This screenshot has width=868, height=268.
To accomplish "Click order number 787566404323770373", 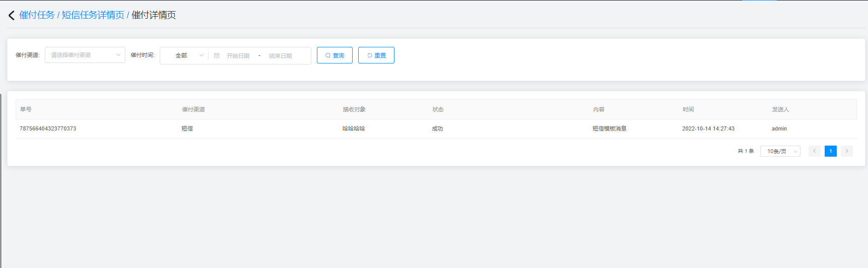I will click(x=48, y=128).
